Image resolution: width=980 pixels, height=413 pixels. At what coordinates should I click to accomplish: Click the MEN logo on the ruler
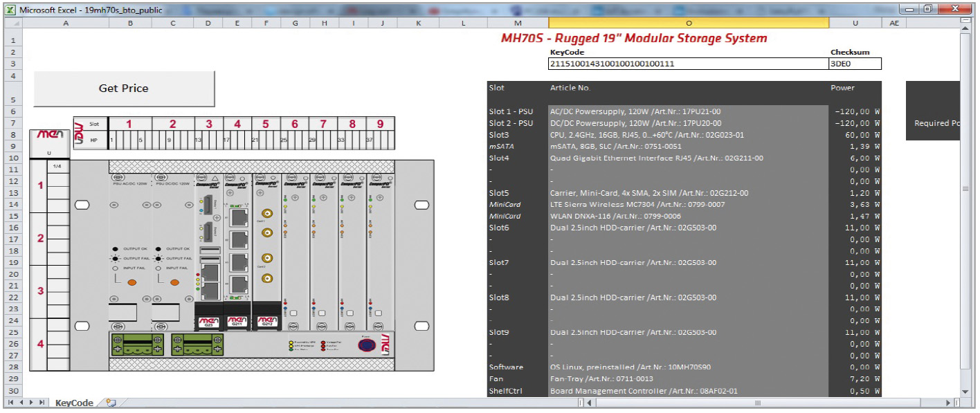pyautogui.click(x=48, y=136)
